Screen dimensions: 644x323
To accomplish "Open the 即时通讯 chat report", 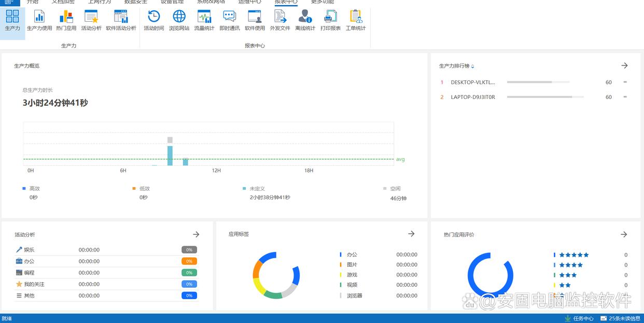I will tap(229, 19).
